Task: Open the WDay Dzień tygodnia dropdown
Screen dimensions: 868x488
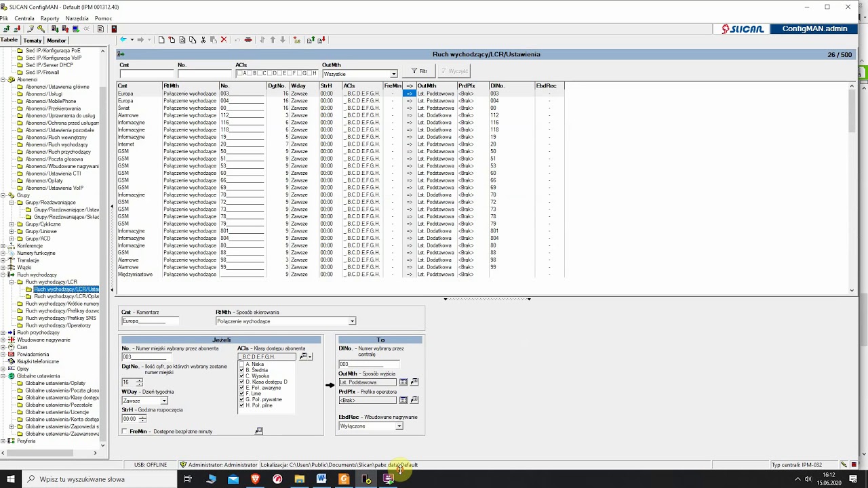Action: pos(163,401)
